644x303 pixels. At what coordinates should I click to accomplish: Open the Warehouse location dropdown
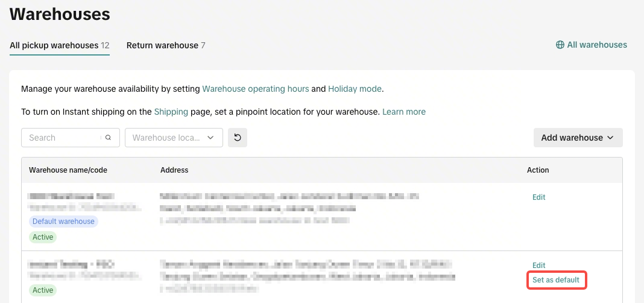pyautogui.click(x=174, y=138)
